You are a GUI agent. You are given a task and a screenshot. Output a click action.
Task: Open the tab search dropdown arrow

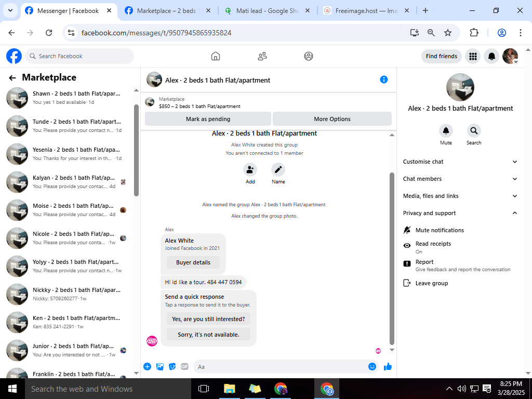(10, 10)
